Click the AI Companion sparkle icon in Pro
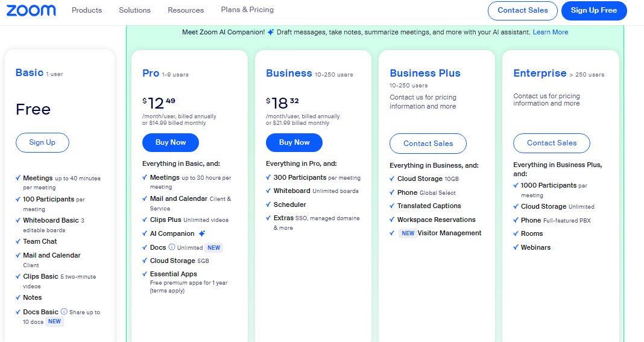Screen dimensions: 644x342 point(202,233)
